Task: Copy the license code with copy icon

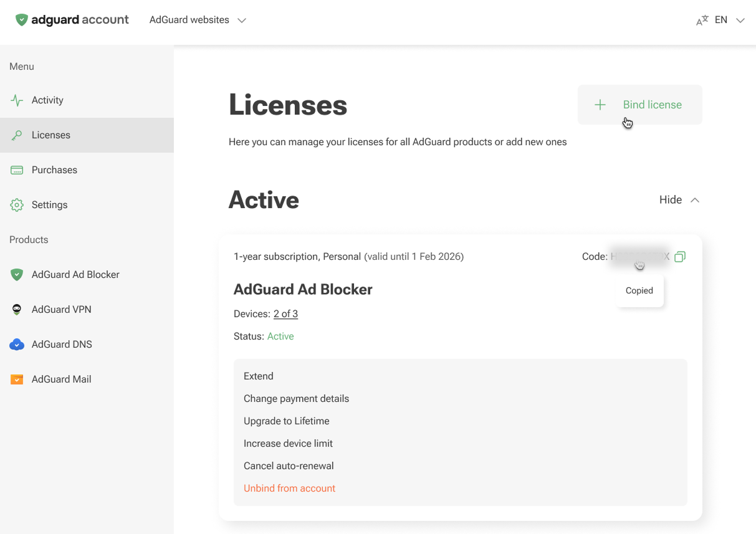Action: coord(680,257)
